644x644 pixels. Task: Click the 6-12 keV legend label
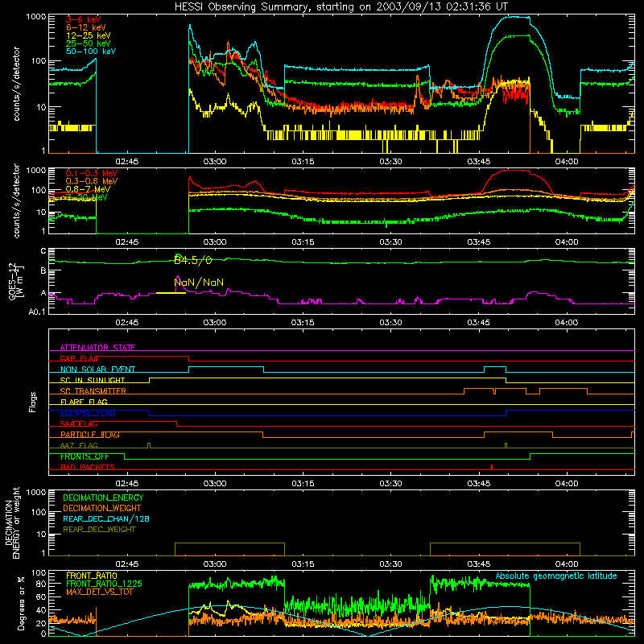tap(86, 27)
